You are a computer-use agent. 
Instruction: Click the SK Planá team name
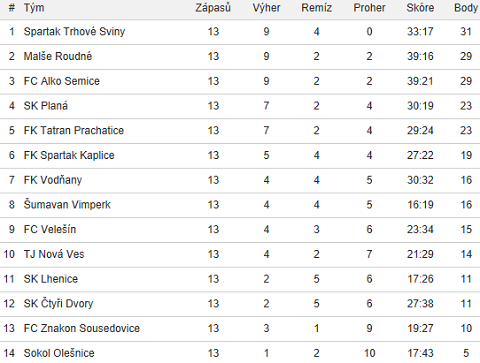tap(46, 106)
